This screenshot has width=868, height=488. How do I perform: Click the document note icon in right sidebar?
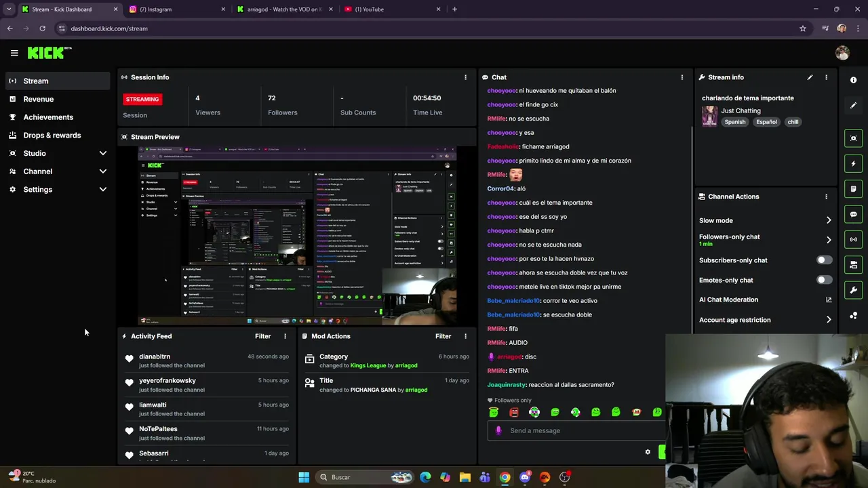[x=853, y=188]
